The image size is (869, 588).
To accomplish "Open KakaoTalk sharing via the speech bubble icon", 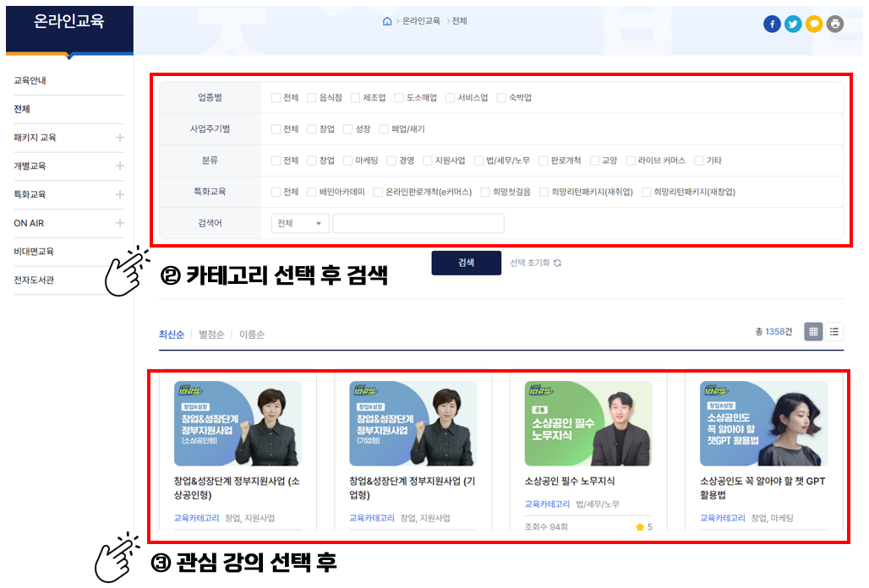I will [814, 24].
